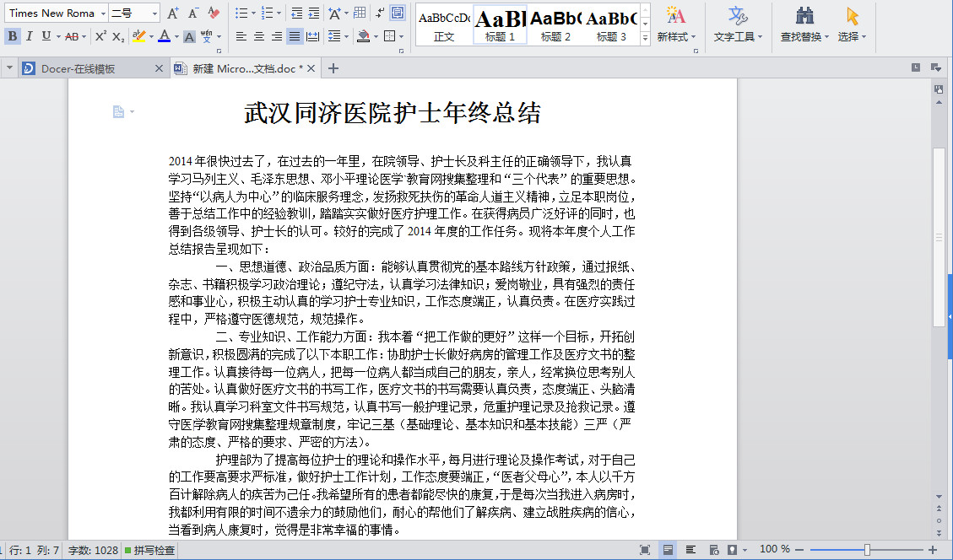
Task: Switch to web layout view
Action: [x=713, y=550]
